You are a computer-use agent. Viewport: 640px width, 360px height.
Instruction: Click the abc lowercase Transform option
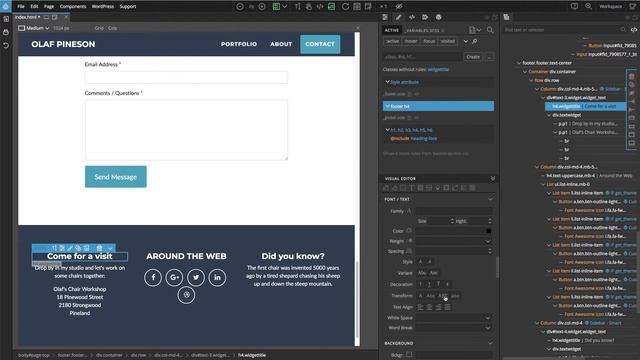455,296
